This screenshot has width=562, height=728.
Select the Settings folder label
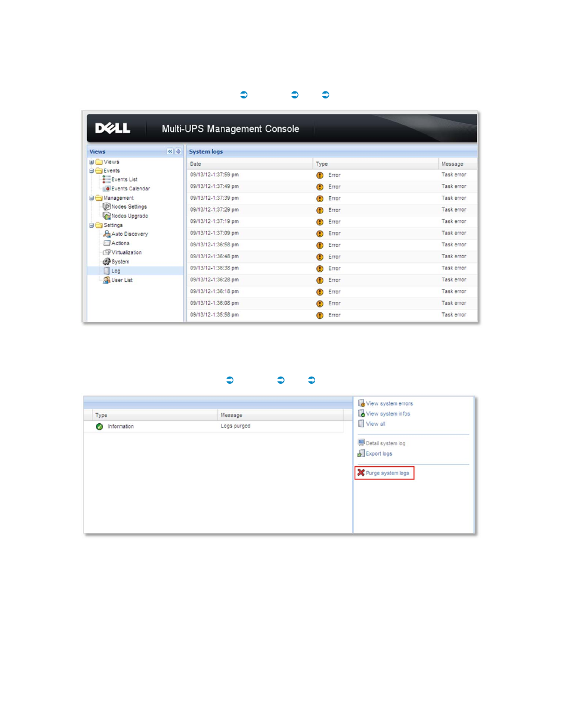coord(113,225)
